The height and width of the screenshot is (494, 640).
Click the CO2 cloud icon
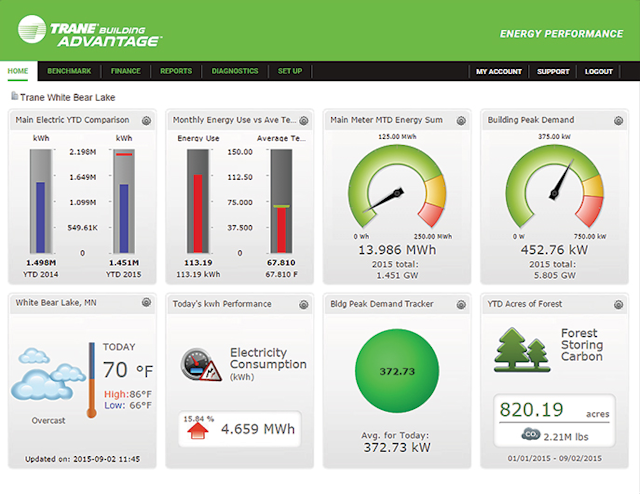[531, 434]
